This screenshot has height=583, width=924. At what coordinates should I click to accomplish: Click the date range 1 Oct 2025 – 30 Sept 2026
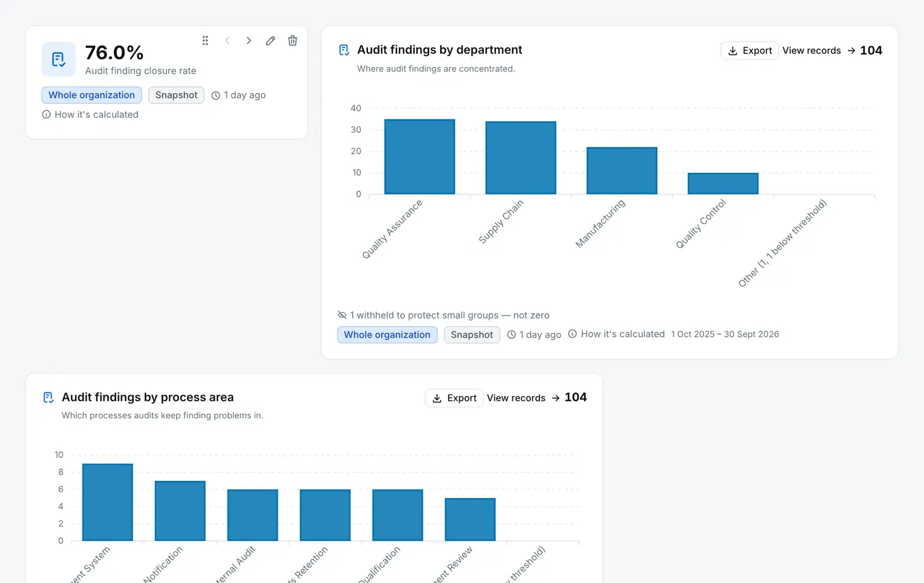coord(725,334)
